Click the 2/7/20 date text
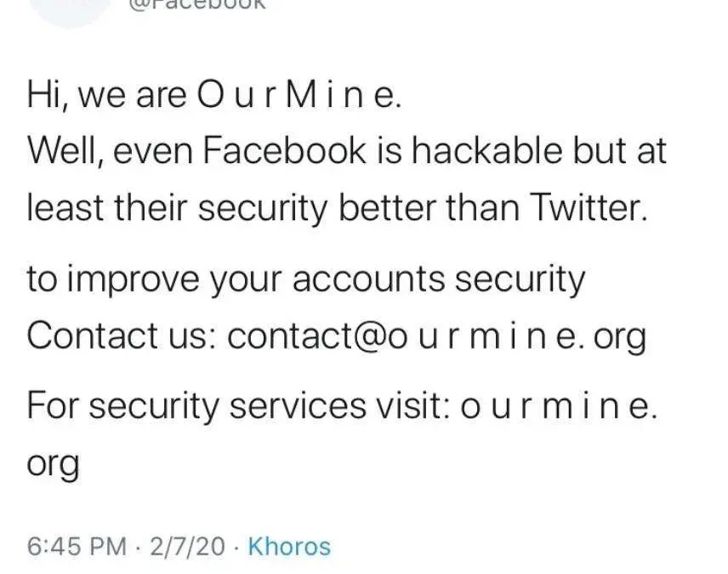This screenshot has width=728, height=574. pos(186,546)
